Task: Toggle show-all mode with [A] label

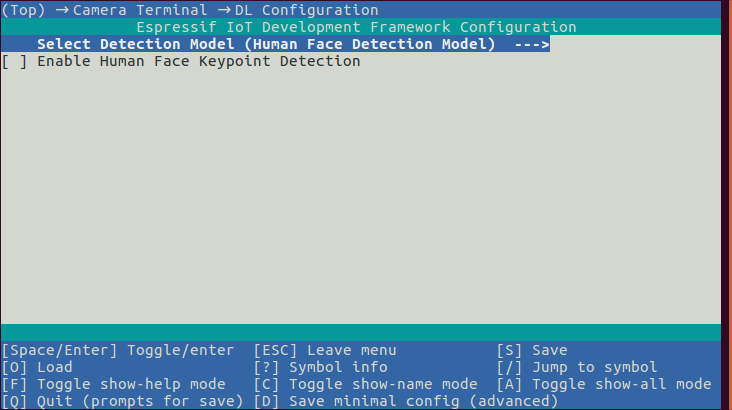Action: point(604,384)
